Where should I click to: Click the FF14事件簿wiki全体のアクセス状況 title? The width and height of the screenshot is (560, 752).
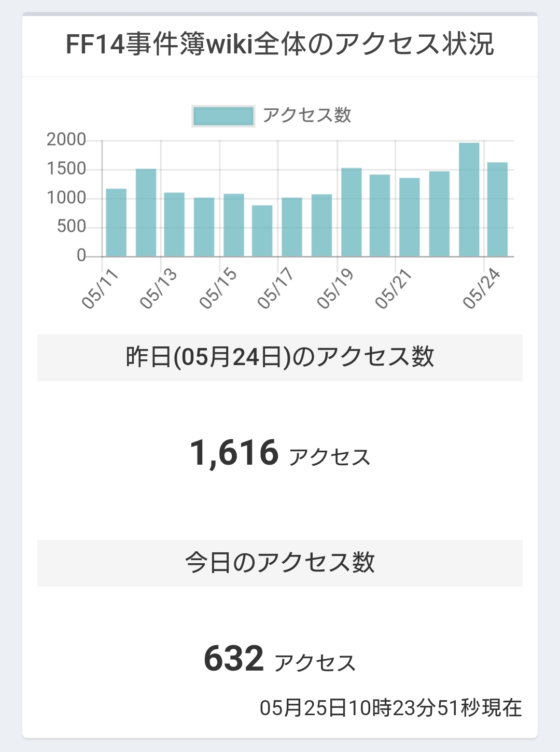(x=280, y=44)
